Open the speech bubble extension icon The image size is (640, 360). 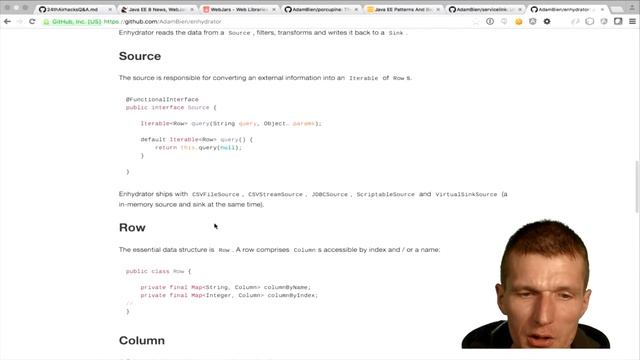tap(504, 21)
